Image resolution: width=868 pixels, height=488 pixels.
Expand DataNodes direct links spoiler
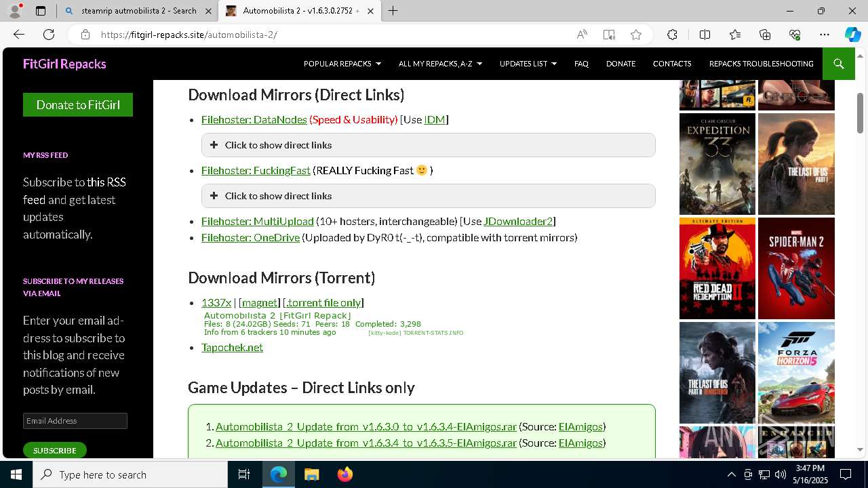coord(428,145)
